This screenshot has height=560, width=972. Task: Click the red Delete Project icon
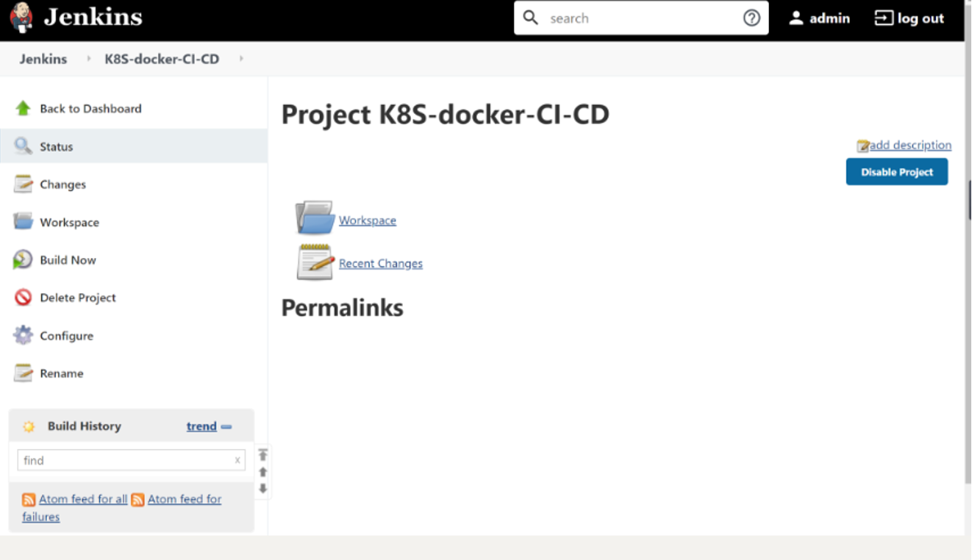[23, 298]
